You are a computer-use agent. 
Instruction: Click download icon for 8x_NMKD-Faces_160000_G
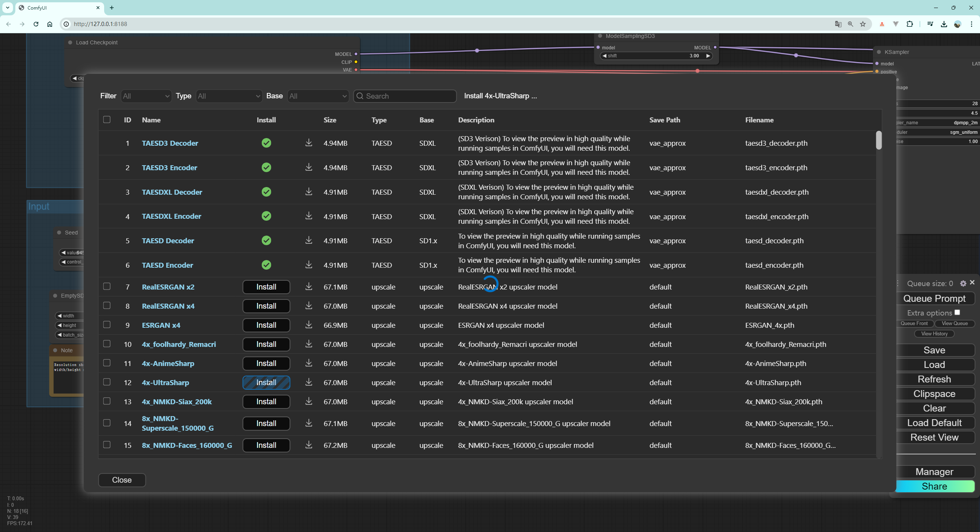click(x=309, y=445)
